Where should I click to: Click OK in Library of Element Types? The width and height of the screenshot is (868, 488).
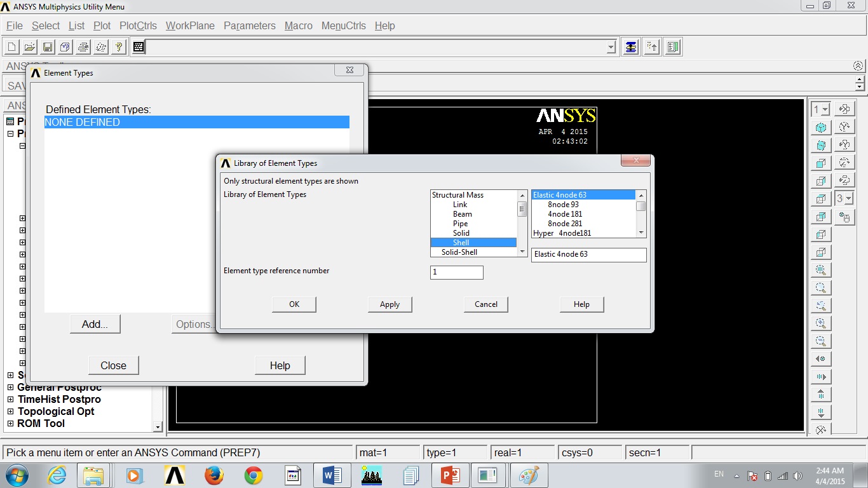point(294,304)
